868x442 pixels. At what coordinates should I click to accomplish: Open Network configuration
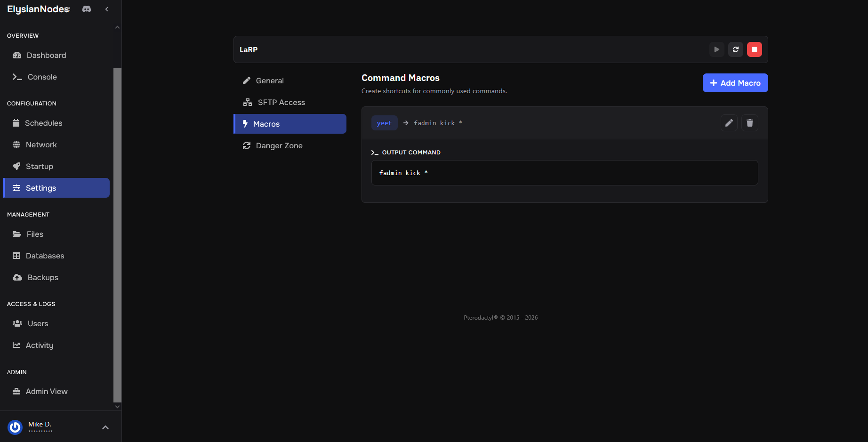[x=56, y=145]
